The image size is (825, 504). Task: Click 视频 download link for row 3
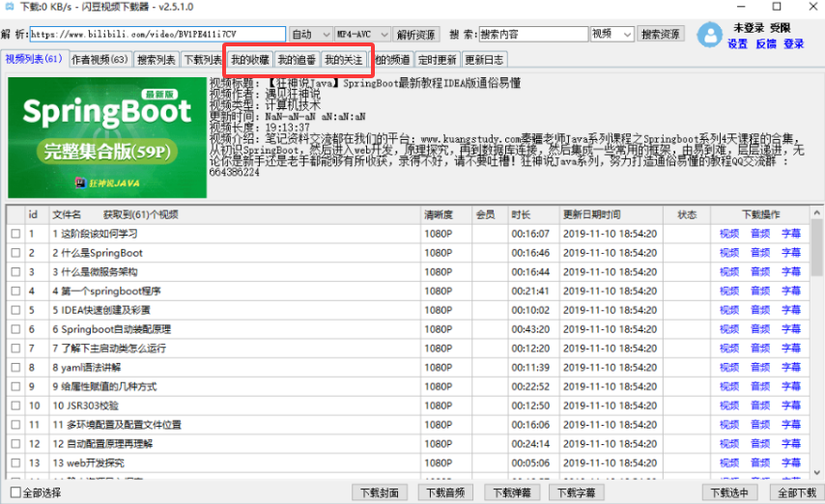pos(728,272)
